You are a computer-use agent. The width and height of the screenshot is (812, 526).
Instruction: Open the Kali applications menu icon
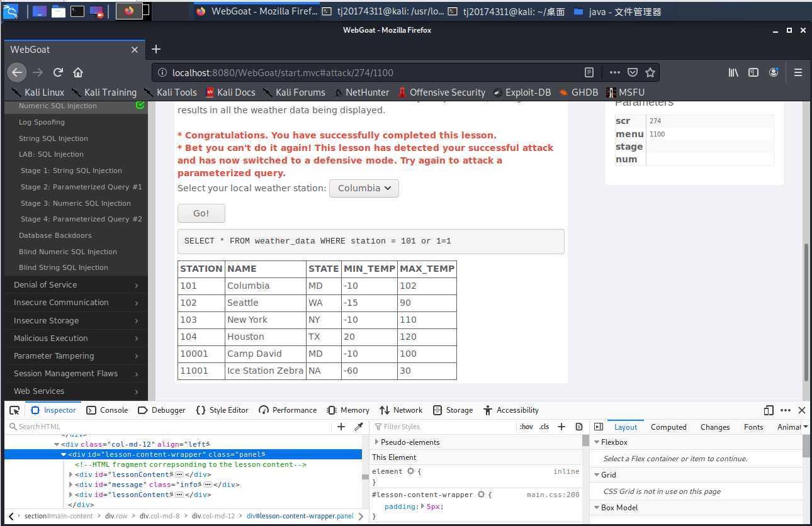click(x=11, y=11)
